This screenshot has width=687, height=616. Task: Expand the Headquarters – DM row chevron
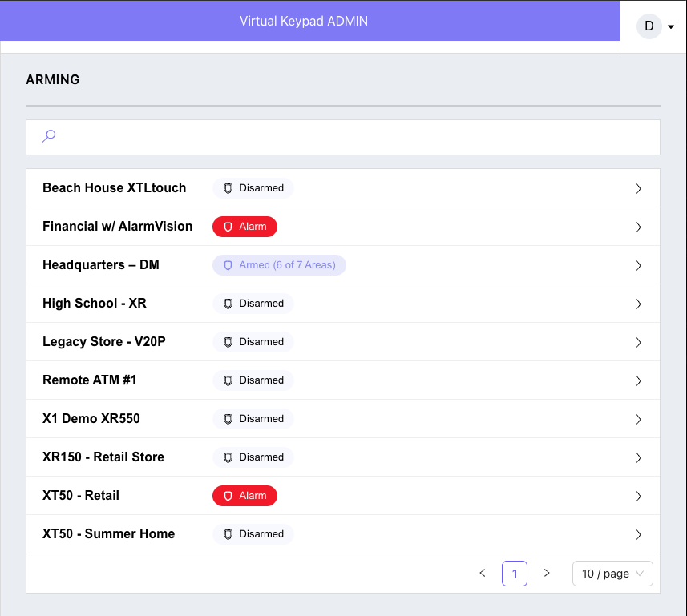point(638,266)
